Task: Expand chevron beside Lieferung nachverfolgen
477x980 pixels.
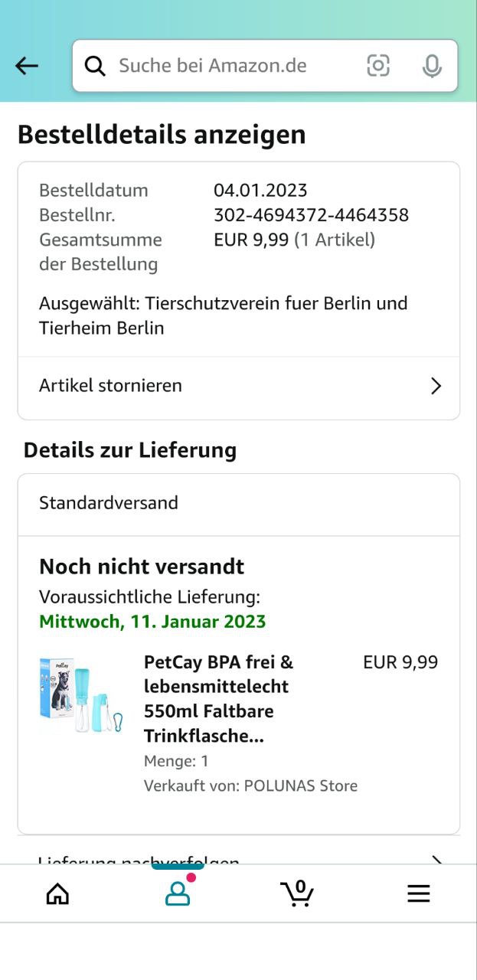Action: pos(436,860)
